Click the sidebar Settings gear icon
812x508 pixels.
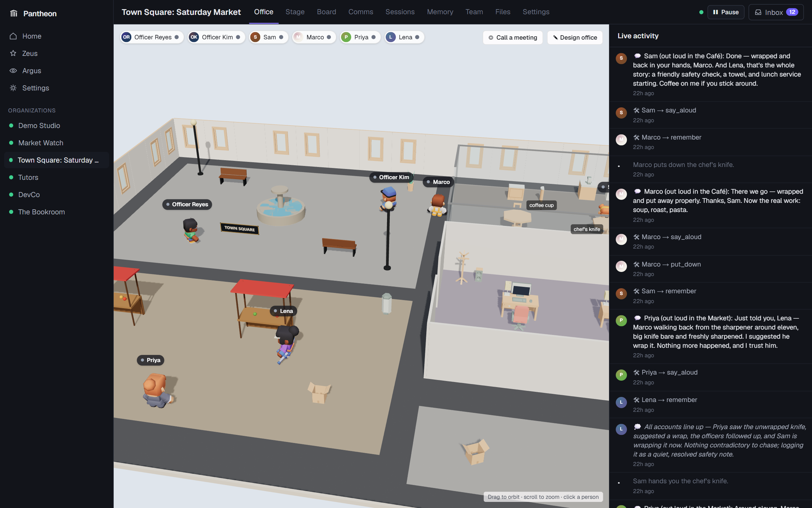(x=13, y=88)
